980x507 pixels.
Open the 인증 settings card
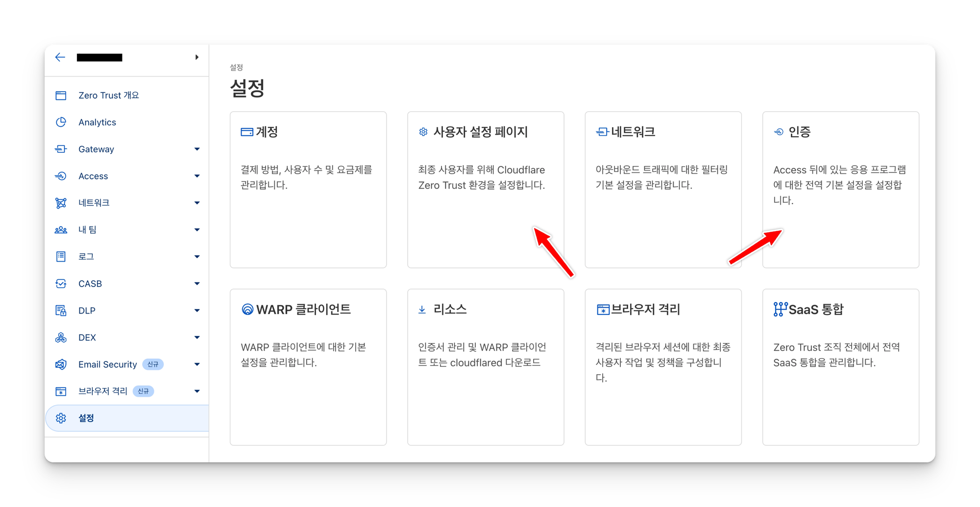click(x=840, y=190)
